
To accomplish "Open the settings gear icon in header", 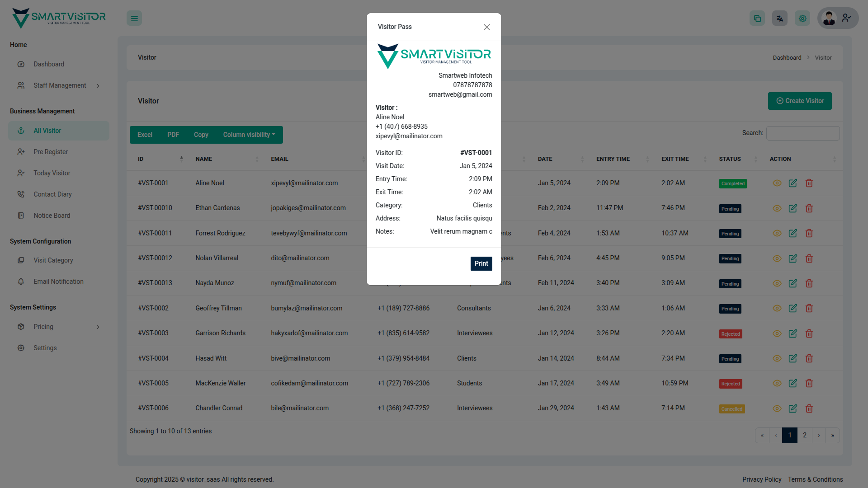I will (802, 19).
